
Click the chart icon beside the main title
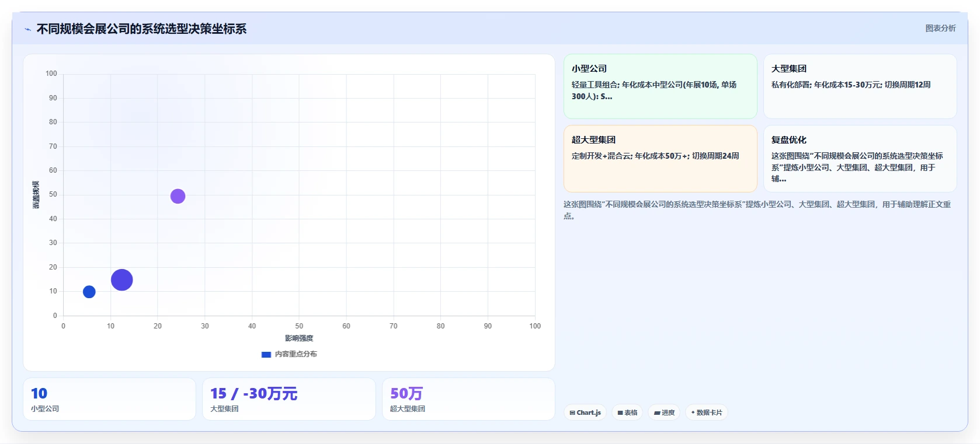pyautogui.click(x=27, y=29)
